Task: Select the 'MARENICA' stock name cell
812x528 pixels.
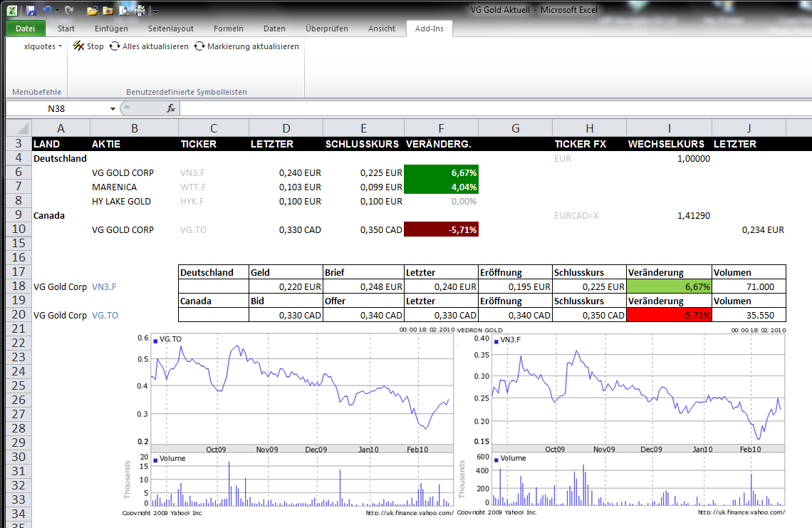Action: click(x=134, y=187)
